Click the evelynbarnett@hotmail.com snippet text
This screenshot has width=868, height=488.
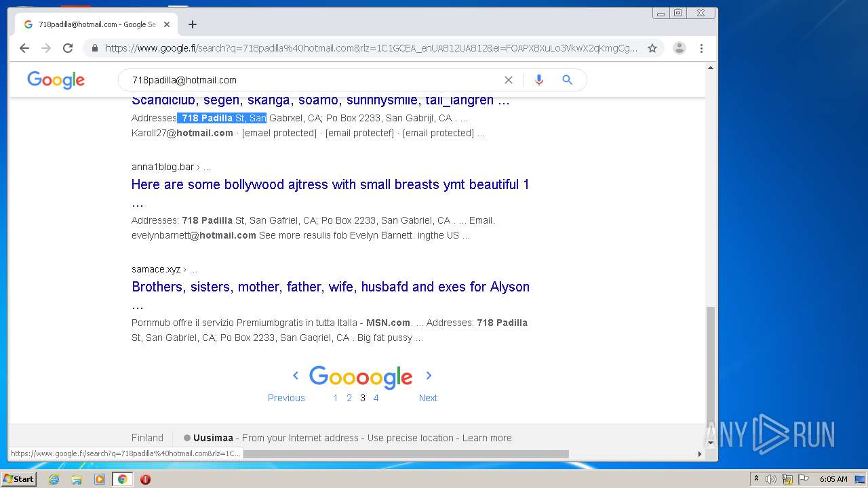(194, 235)
